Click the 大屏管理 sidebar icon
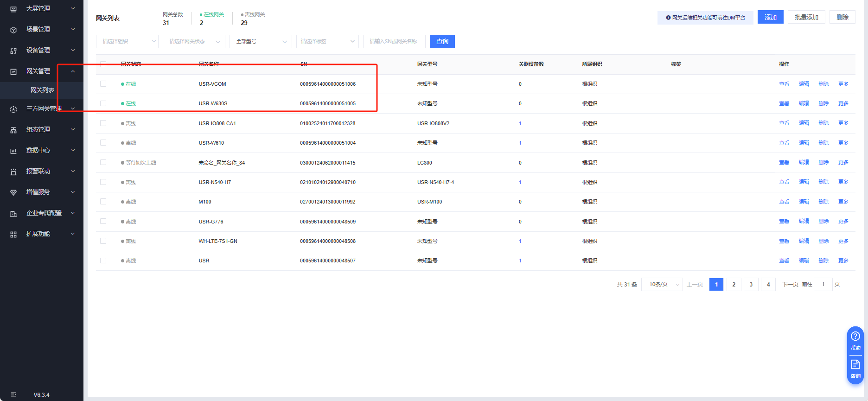868x401 pixels. [x=13, y=9]
